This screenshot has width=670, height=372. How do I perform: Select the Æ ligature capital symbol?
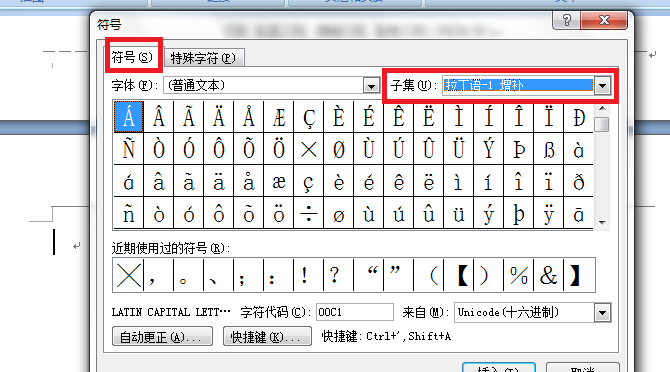point(279,117)
